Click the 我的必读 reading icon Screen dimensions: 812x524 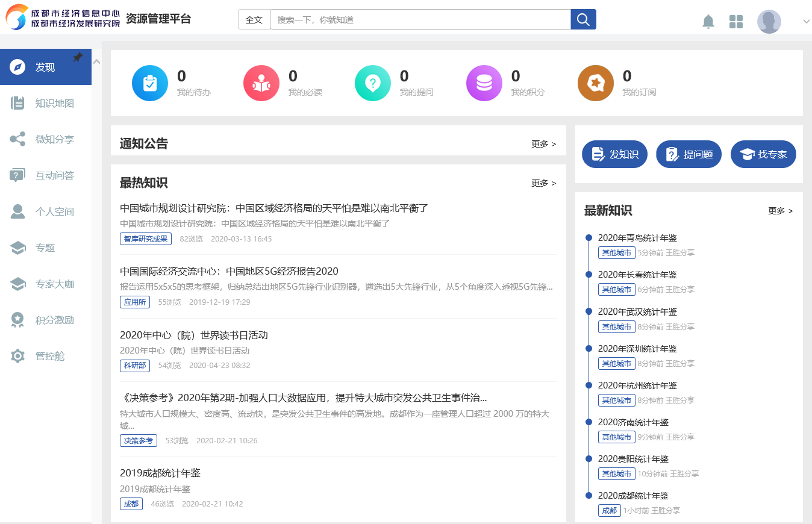coord(261,83)
